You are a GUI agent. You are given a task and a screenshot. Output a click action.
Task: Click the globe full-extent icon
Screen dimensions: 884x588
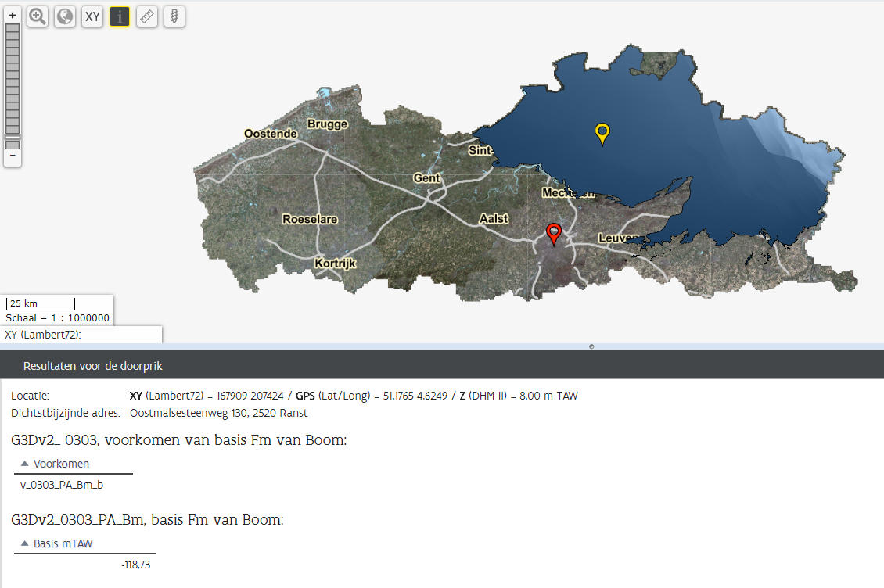click(65, 16)
